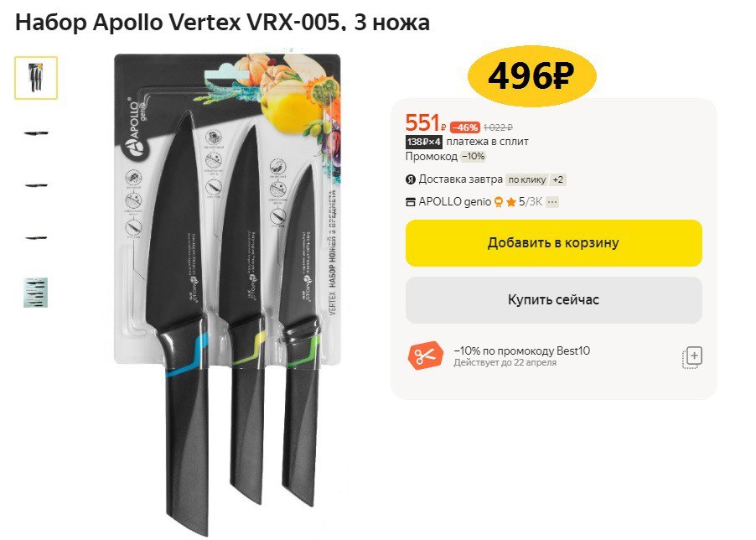The height and width of the screenshot is (540, 756).
Task: Select the fourth knife thumbnail
Action: (36, 237)
